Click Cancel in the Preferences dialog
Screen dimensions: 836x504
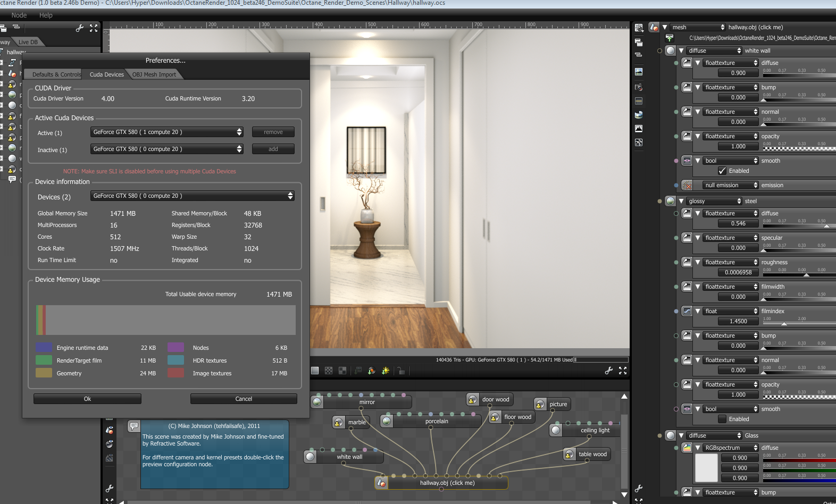coord(244,399)
